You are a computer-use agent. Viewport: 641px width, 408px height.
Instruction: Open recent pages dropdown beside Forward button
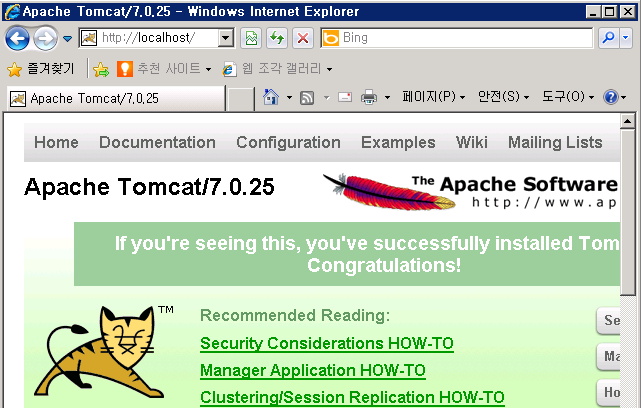67,39
